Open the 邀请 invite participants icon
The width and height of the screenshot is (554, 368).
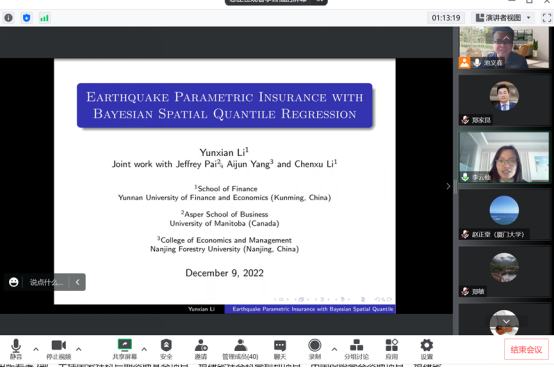coord(201,349)
